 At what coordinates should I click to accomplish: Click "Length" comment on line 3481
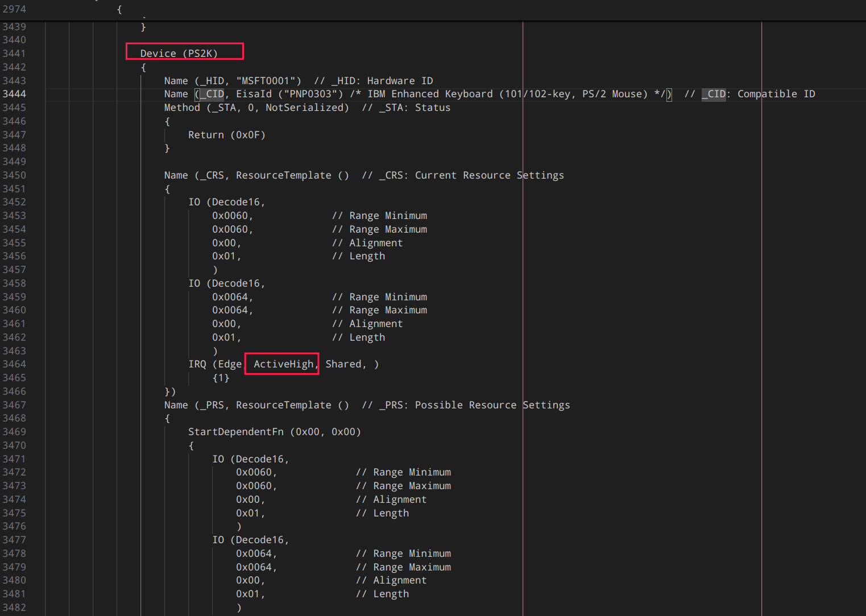391,594
